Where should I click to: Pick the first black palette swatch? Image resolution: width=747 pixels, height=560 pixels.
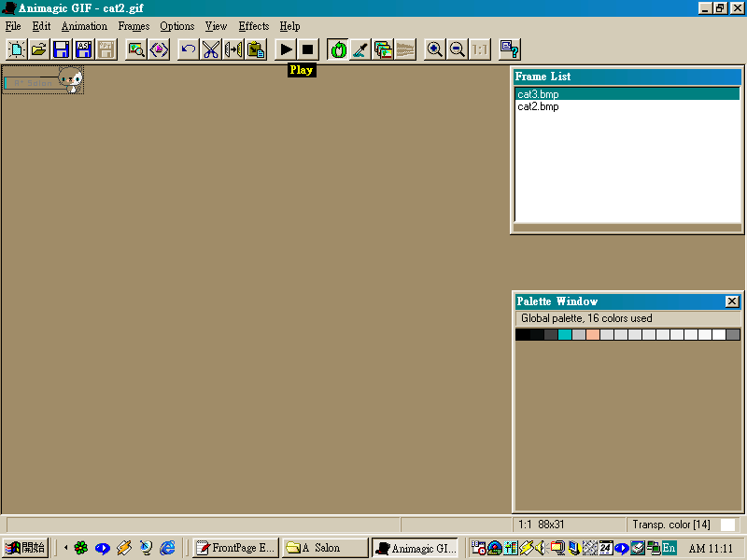522,335
